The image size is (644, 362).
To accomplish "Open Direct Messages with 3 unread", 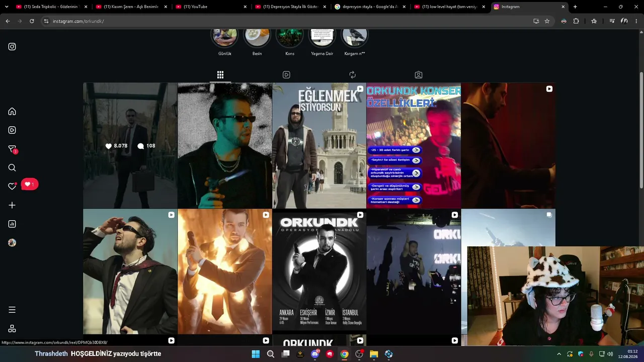I will (13, 149).
